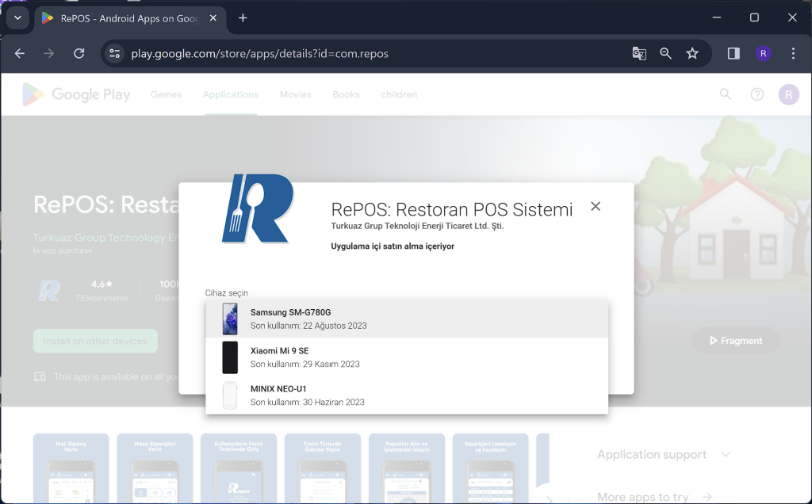This screenshot has height=504, width=812.
Task: Open the children section
Action: pyautogui.click(x=399, y=94)
